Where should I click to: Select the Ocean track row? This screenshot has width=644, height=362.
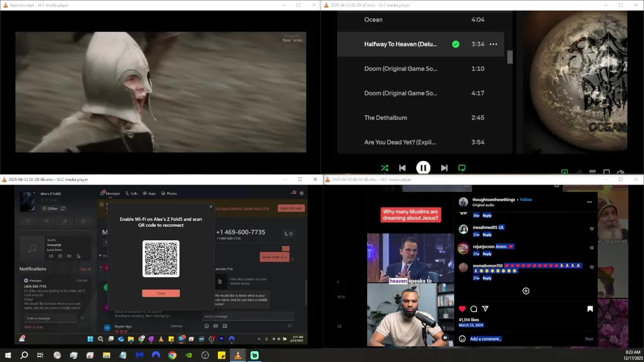pyautogui.click(x=421, y=20)
